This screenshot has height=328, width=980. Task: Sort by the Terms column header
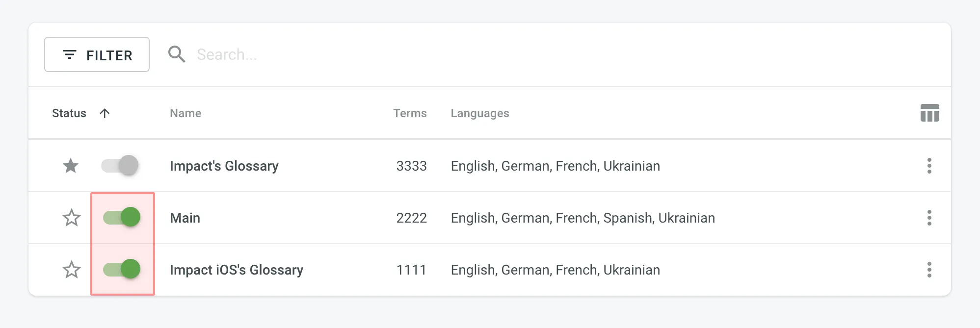410,113
